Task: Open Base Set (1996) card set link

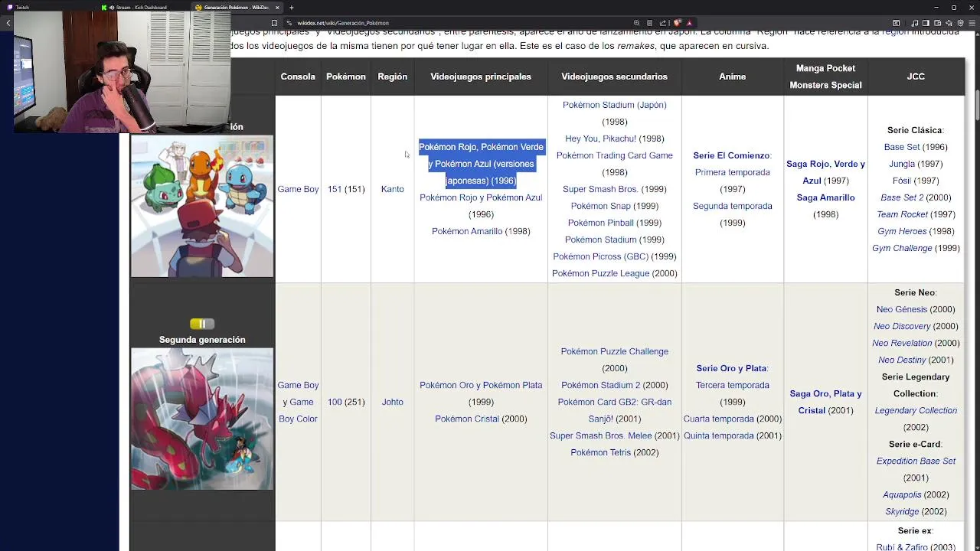Action: (x=902, y=147)
